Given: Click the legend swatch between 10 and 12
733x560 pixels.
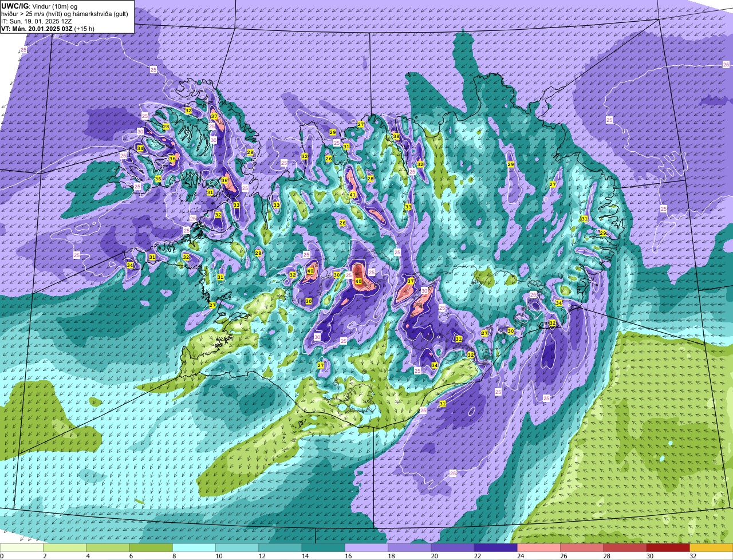Looking at the screenshot, I should 237,547.
